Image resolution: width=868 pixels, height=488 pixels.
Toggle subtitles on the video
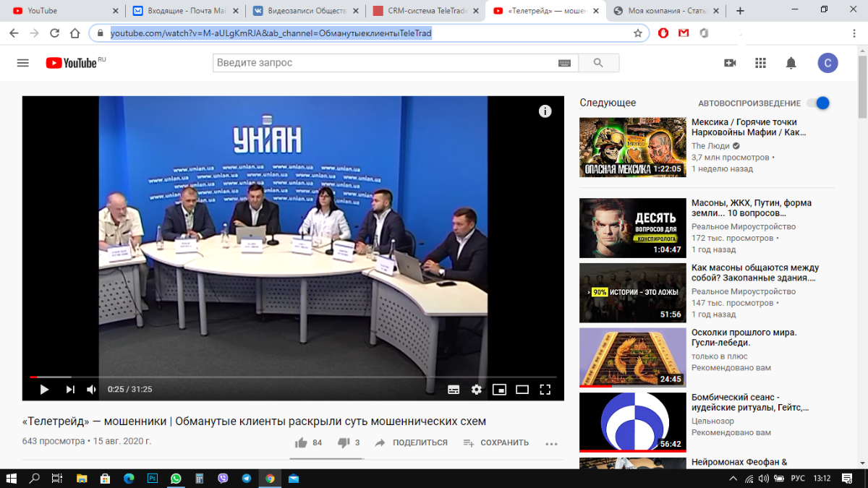point(454,389)
